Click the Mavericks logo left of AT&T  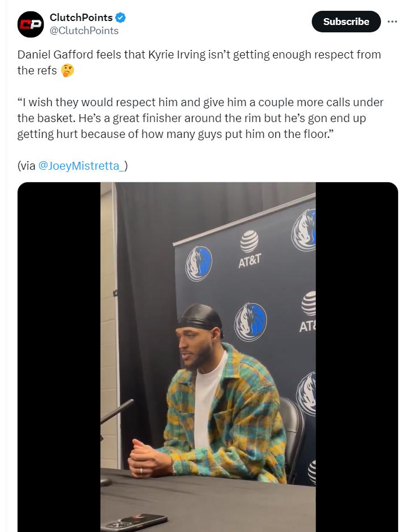point(199,263)
